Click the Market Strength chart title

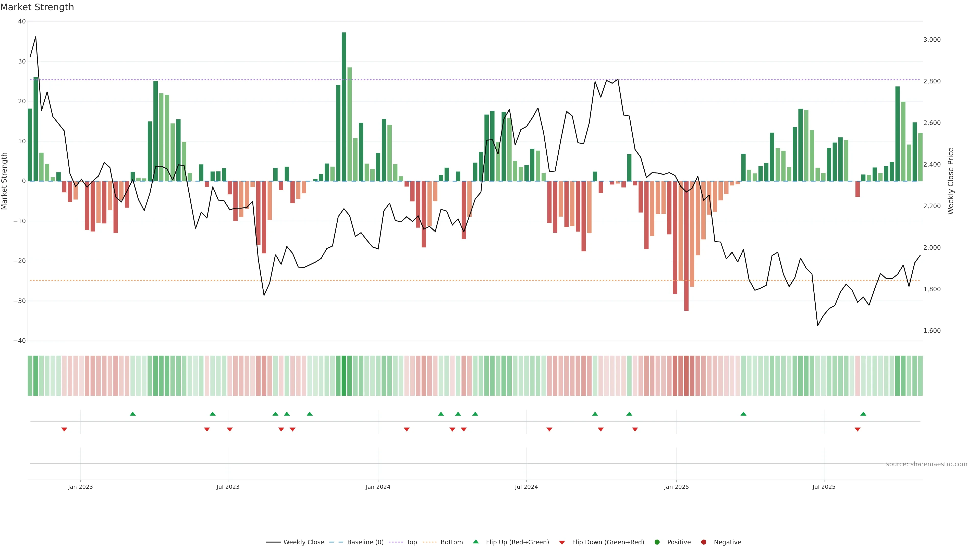(x=37, y=7)
